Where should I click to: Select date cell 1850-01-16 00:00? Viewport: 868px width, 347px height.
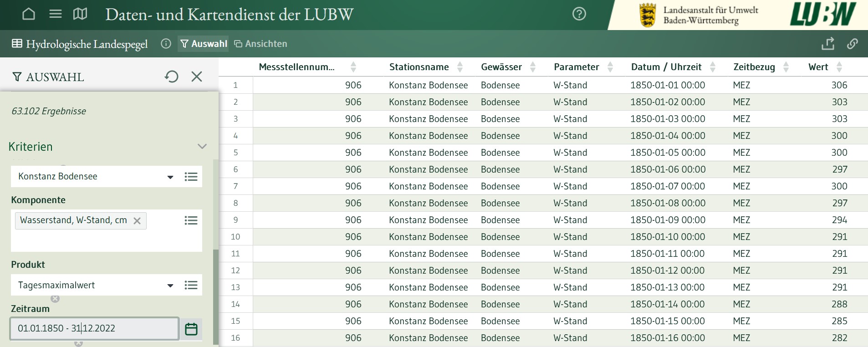tap(668, 338)
